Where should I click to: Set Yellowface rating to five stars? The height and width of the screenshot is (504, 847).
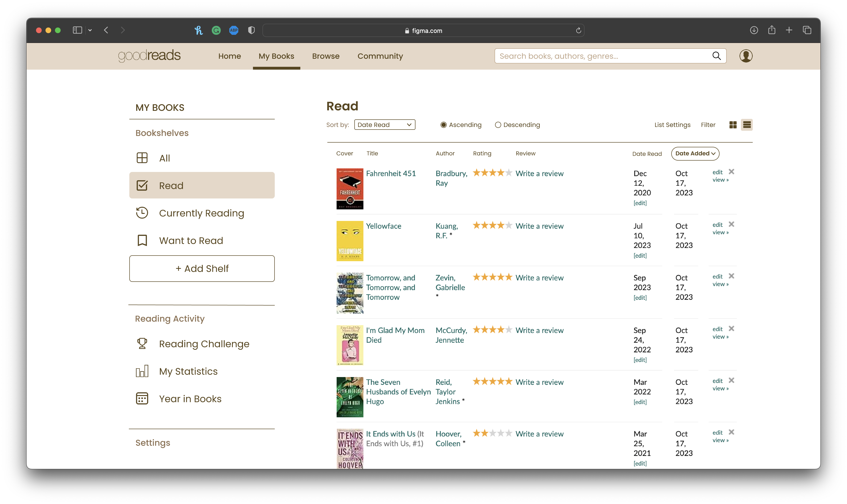pyautogui.click(x=508, y=225)
